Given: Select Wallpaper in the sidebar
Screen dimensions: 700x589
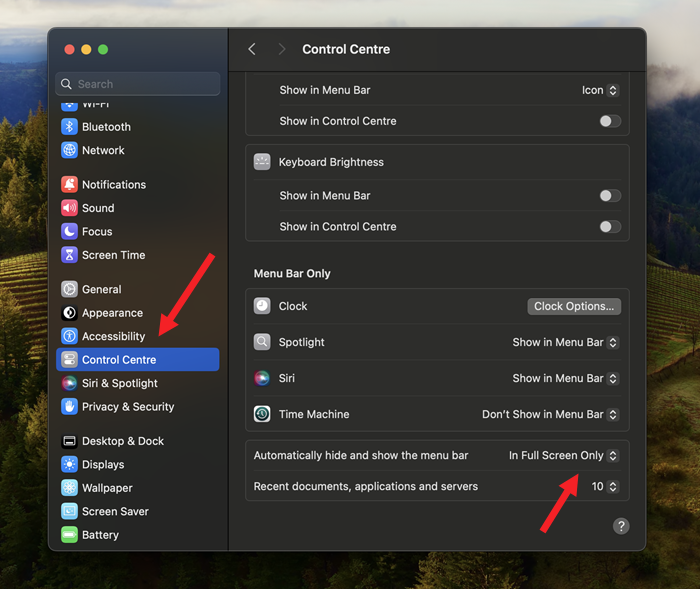Looking at the screenshot, I should [x=138, y=488].
